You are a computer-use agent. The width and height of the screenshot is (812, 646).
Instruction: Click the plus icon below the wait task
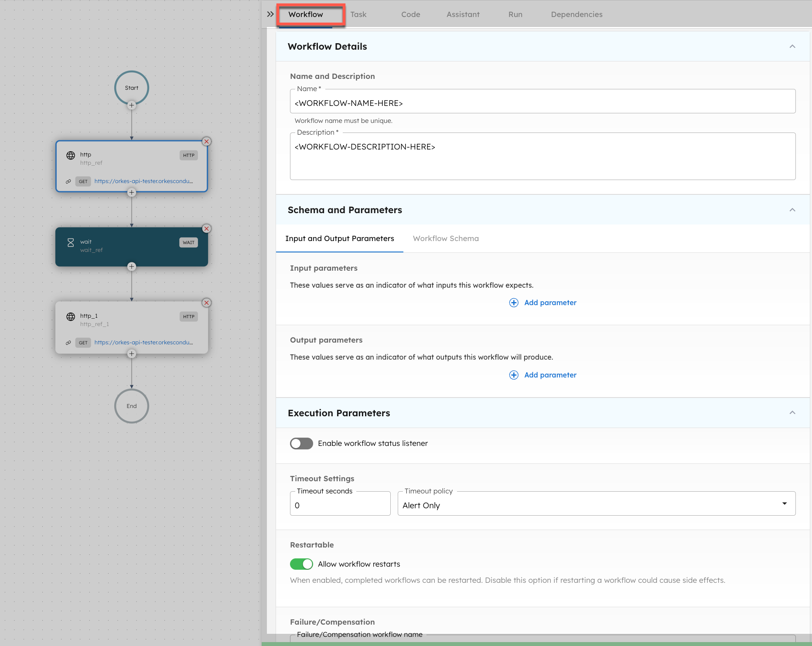pos(131,266)
